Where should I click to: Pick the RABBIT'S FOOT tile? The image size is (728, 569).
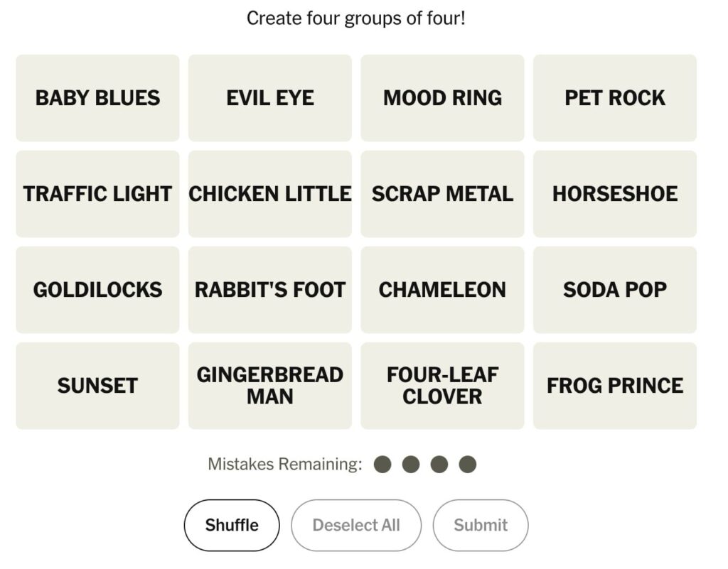[x=270, y=290]
